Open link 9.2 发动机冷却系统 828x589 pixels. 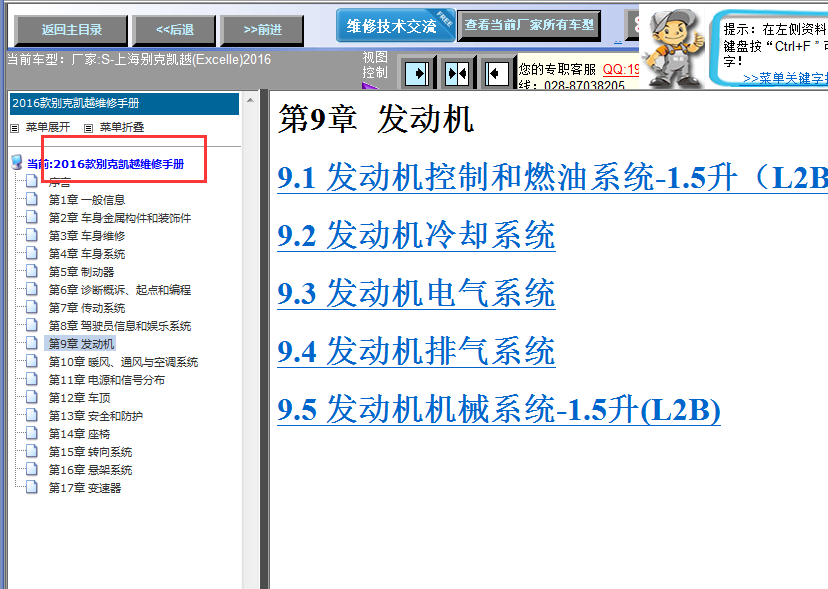coord(416,235)
